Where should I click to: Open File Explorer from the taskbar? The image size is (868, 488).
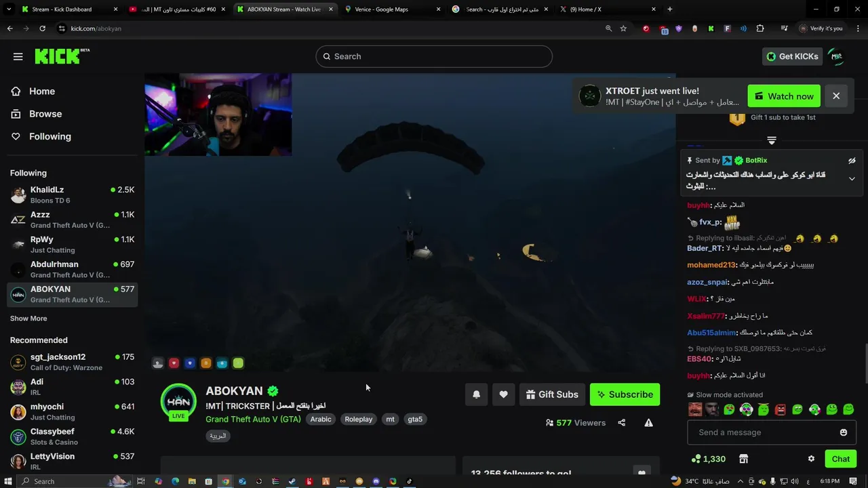click(192, 481)
